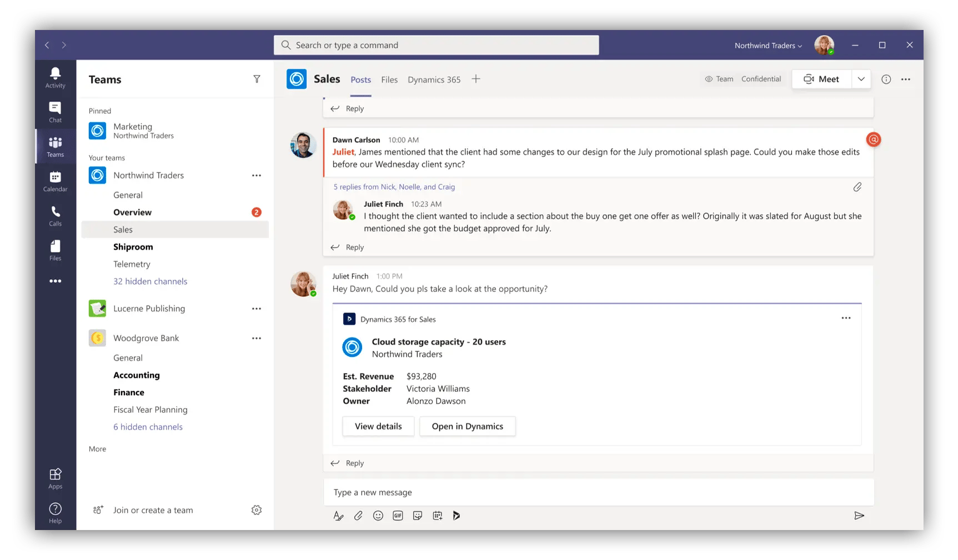Click the red mention badge on Dawn's message
Screen dimensions: 958x560
point(874,139)
